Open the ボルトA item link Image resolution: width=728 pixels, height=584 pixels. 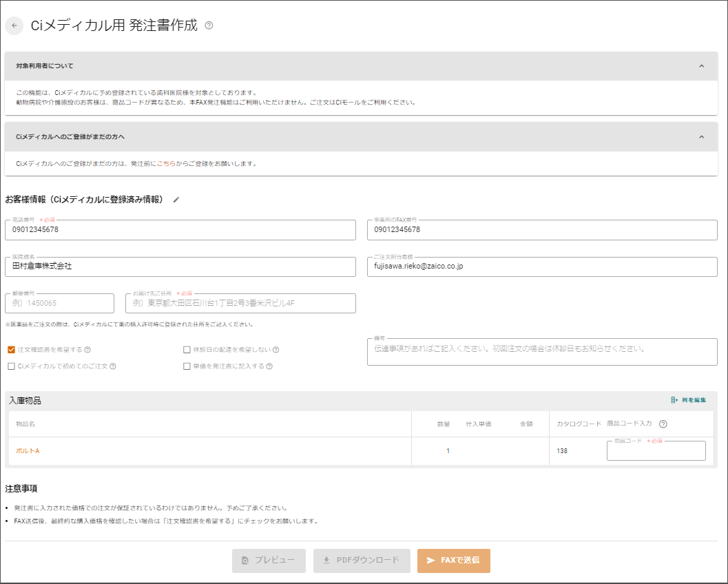tap(28, 451)
